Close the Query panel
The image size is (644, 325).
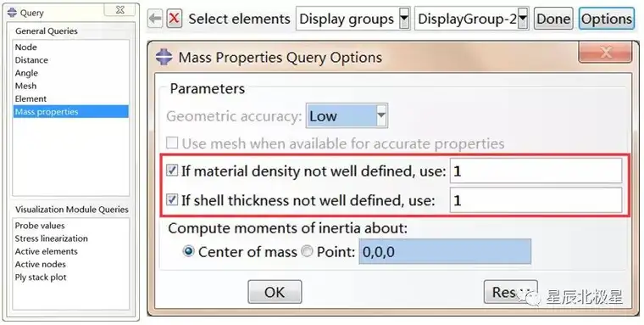(119, 10)
